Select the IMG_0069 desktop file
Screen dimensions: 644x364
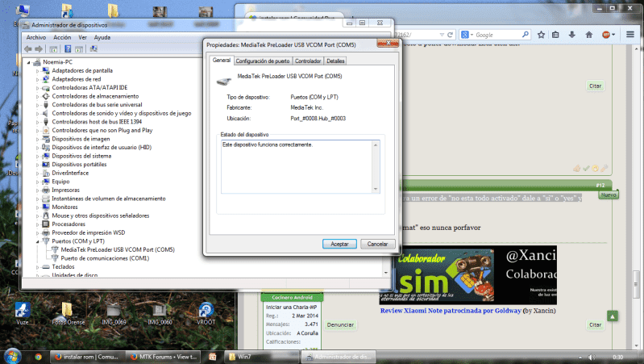click(x=114, y=314)
